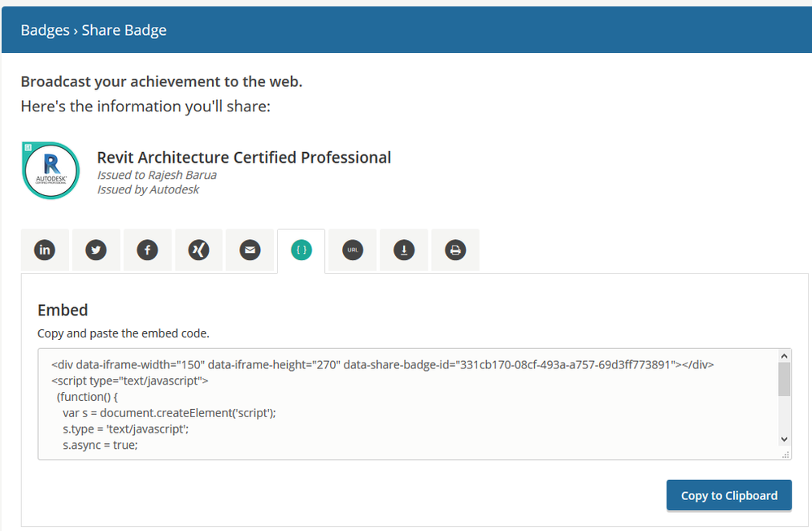812x531 pixels.
Task: Click the Revit Architecture Certified Professional title
Action: tap(244, 158)
